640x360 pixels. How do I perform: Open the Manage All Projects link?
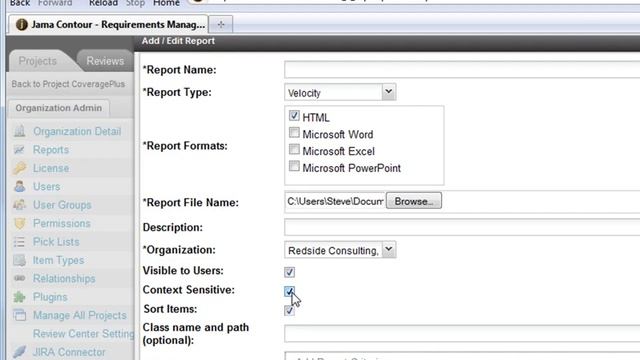point(80,315)
